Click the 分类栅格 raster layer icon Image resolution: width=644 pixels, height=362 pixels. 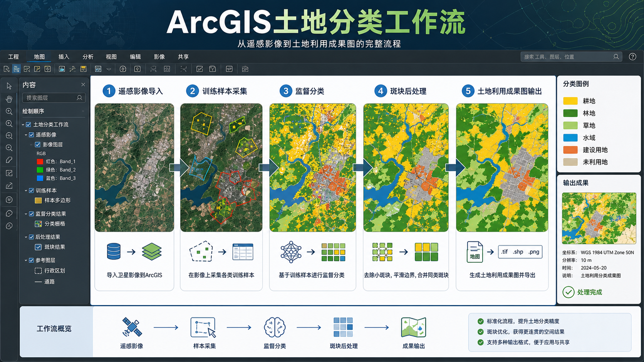39,224
